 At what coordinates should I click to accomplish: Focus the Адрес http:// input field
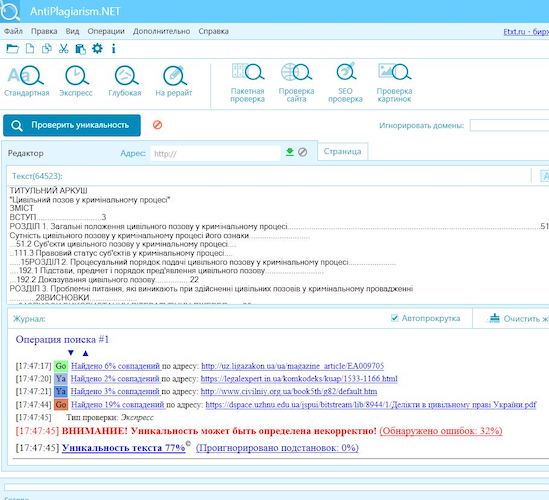tap(215, 153)
